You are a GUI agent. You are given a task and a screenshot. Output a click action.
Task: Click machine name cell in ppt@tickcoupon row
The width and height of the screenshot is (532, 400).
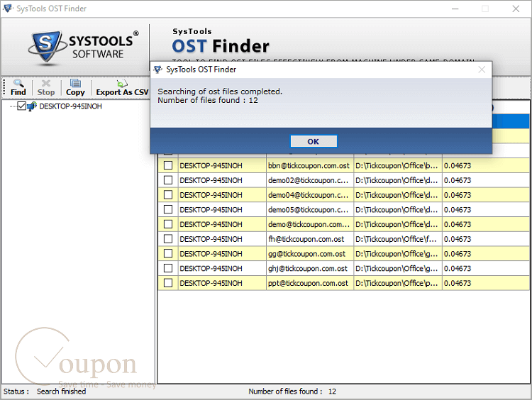coord(222,283)
